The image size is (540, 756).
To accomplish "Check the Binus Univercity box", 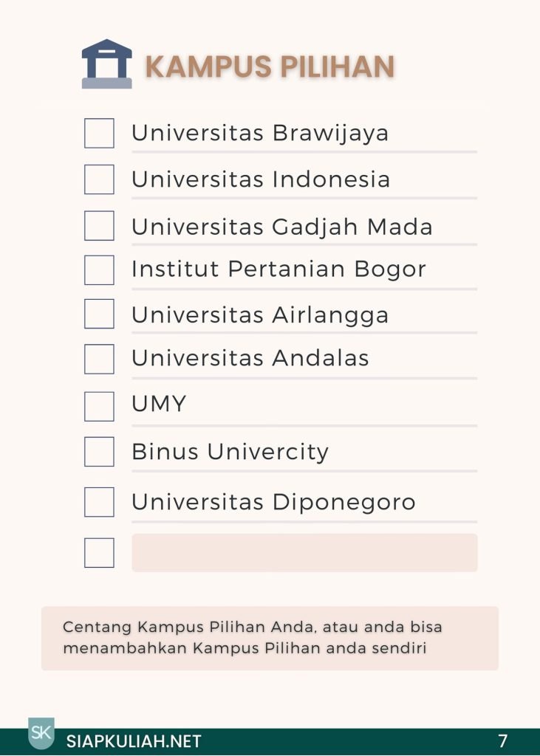I will pos(99,452).
